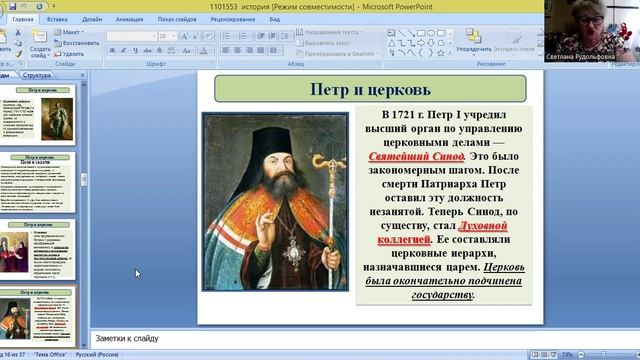This screenshot has width=640, height=360.
Task: Click the Создать слайд button
Action: coord(40,44)
